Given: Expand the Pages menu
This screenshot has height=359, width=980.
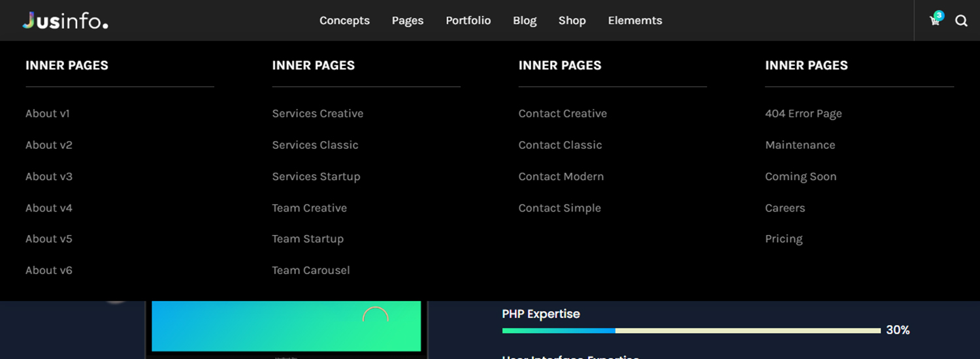Looking at the screenshot, I should [x=408, y=21].
